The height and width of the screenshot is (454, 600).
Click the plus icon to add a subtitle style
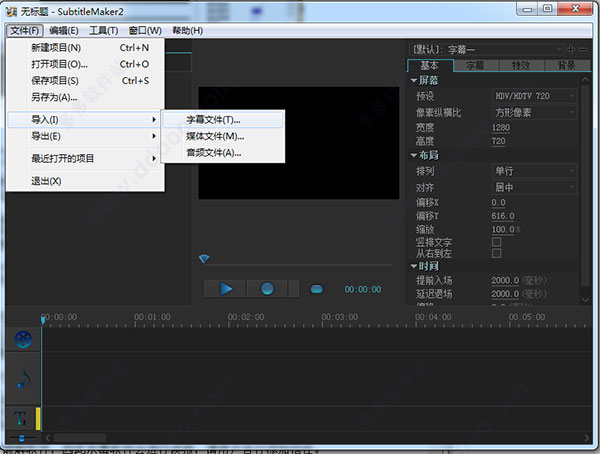571,49
